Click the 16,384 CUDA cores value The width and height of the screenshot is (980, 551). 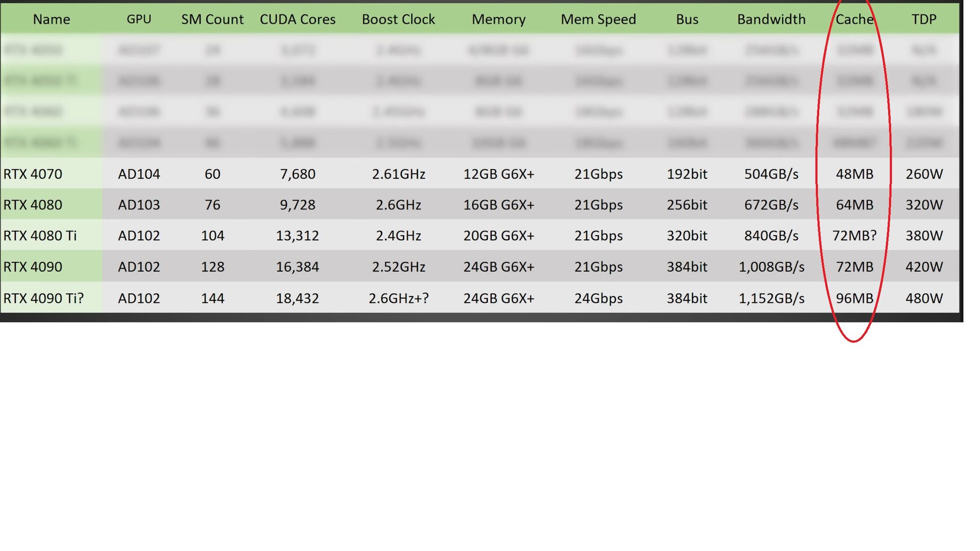[297, 267]
